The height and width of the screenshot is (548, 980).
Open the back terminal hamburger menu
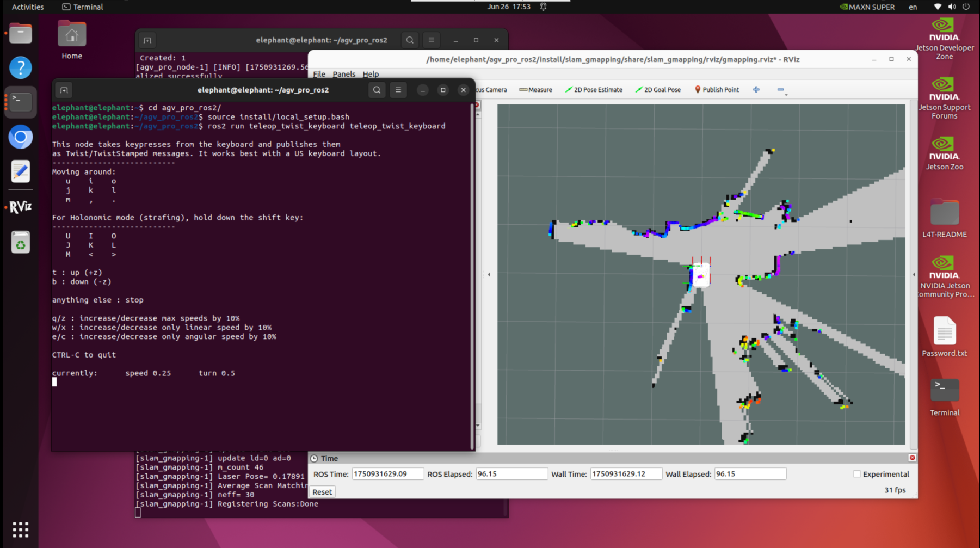point(432,40)
